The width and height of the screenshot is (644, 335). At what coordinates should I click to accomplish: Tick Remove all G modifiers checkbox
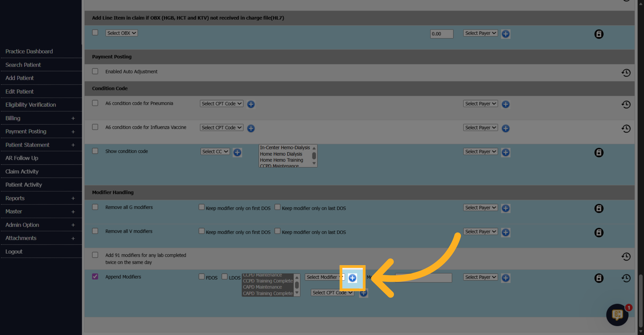pyautogui.click(x=95, y=207)
